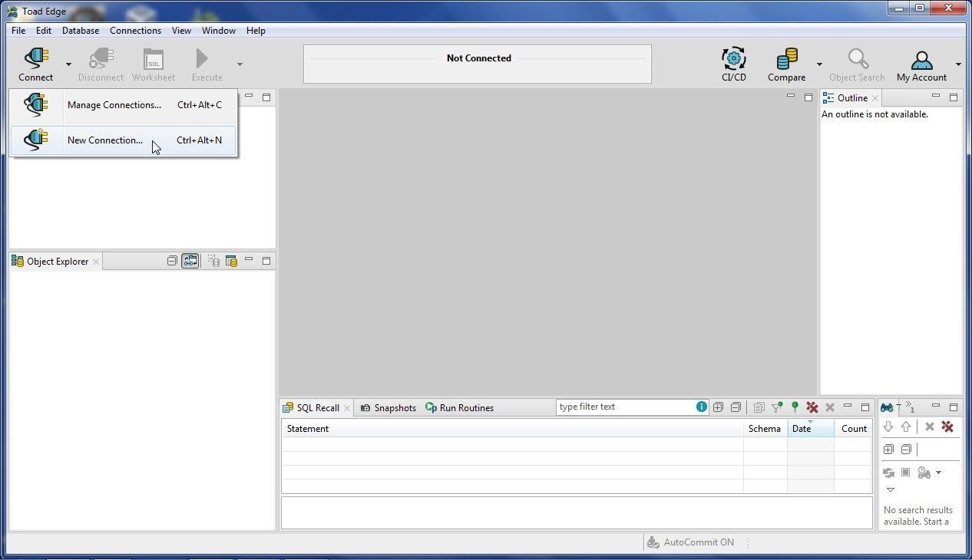Sort by the Statement column header

pyautogui.click(x=512, y=429)
